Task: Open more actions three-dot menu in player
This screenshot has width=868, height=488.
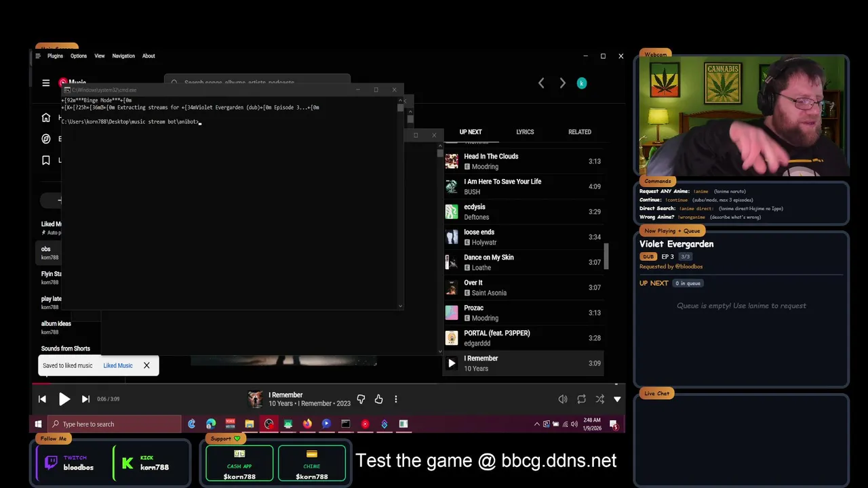Action: click(x=396, y=399)
